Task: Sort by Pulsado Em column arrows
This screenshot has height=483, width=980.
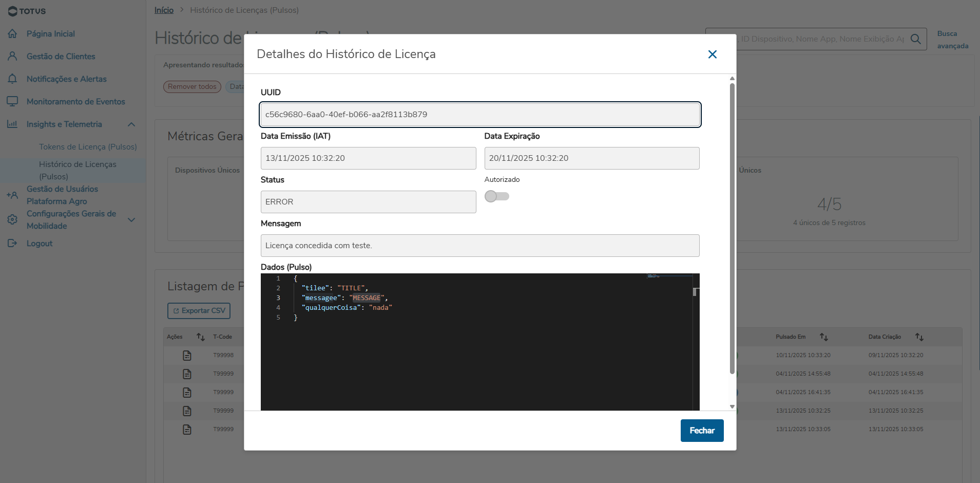Action: pyautogui.click(x=823, y=337)
